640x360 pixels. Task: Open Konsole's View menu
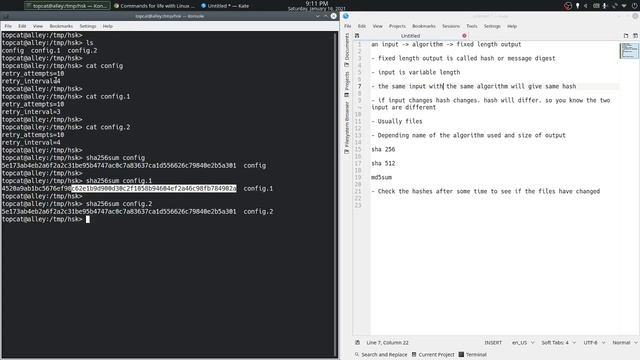[x=38, y=26]
